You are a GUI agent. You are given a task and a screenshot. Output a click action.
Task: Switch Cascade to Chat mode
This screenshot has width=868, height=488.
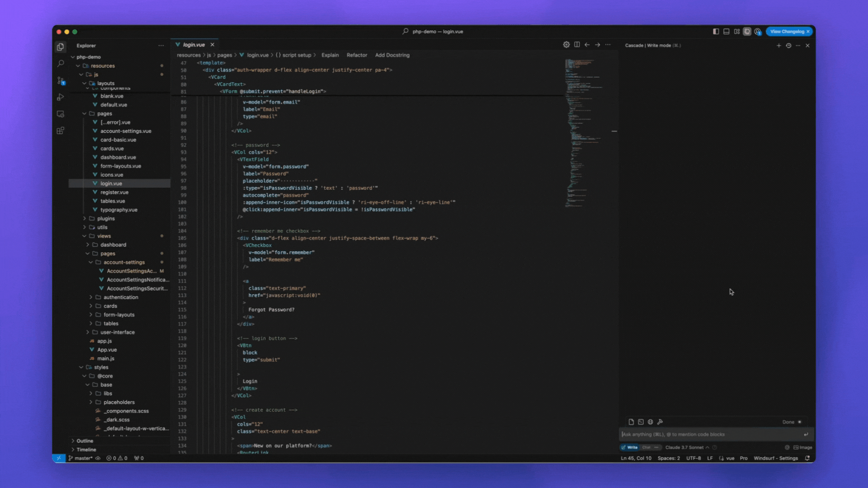click(x=646, y=447)
